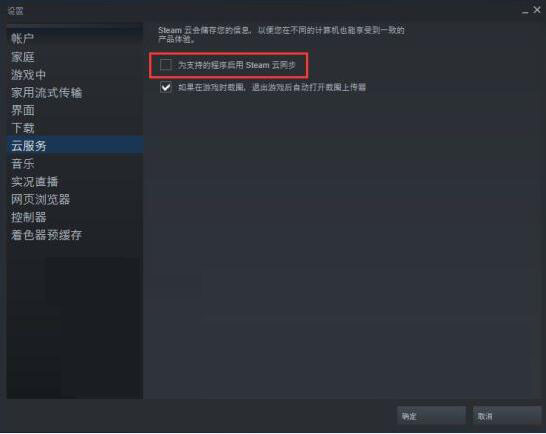Open the 控制器 settings category
The image size is (546, 434).
coord(28,217)
